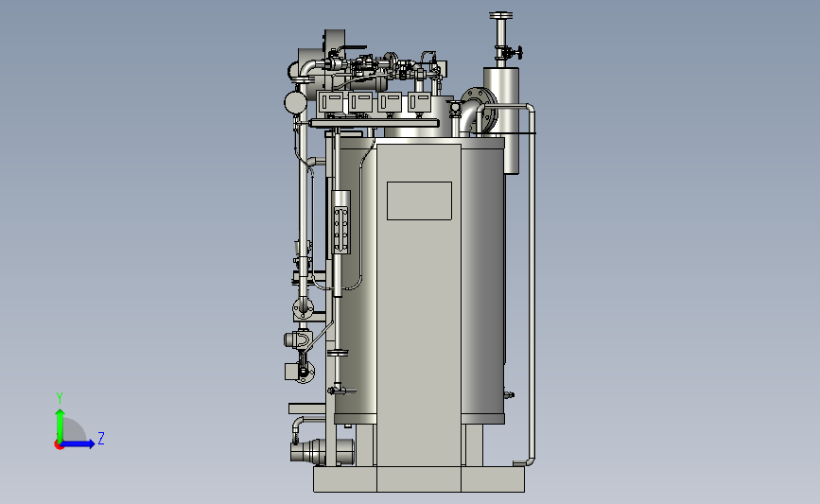820x504 pixels.
Task: Select the leftmost pressure switch box
Action: point(331,101)
